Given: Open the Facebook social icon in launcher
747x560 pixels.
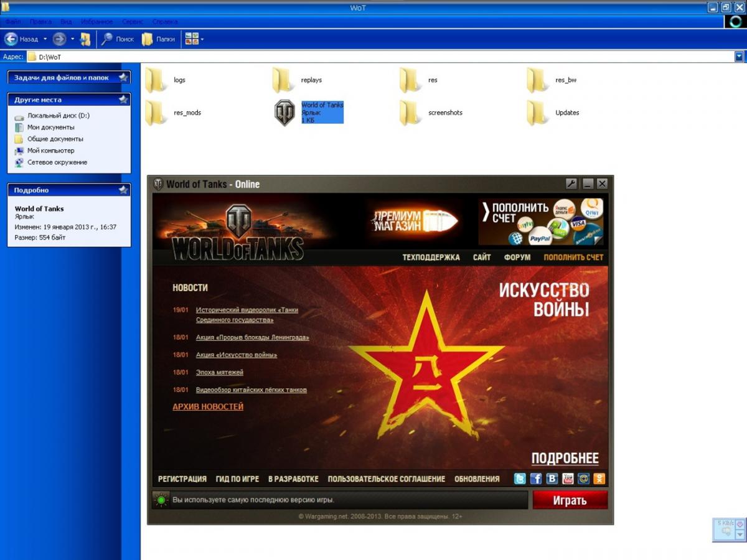Looking at the screenshot, I should (536, 478).
